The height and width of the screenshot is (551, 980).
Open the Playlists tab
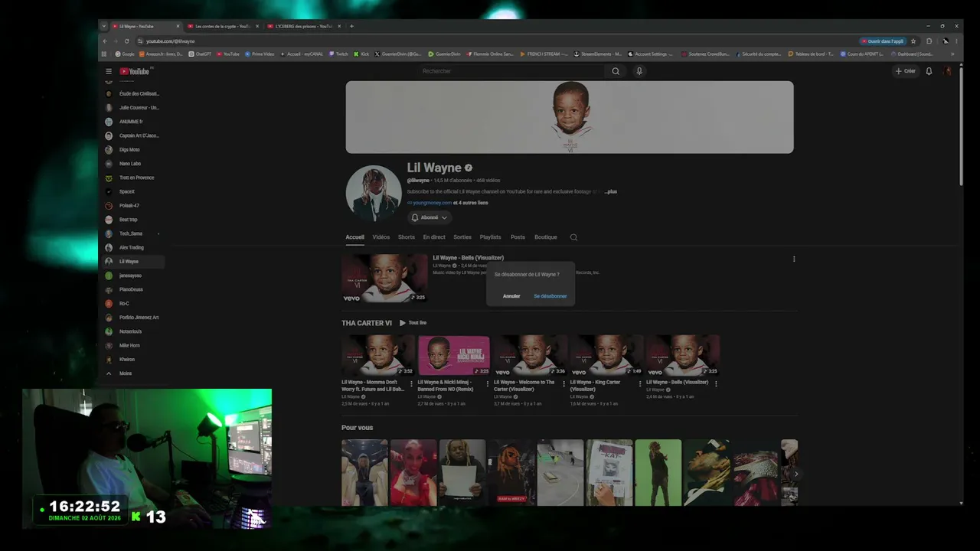pos(491,237)
